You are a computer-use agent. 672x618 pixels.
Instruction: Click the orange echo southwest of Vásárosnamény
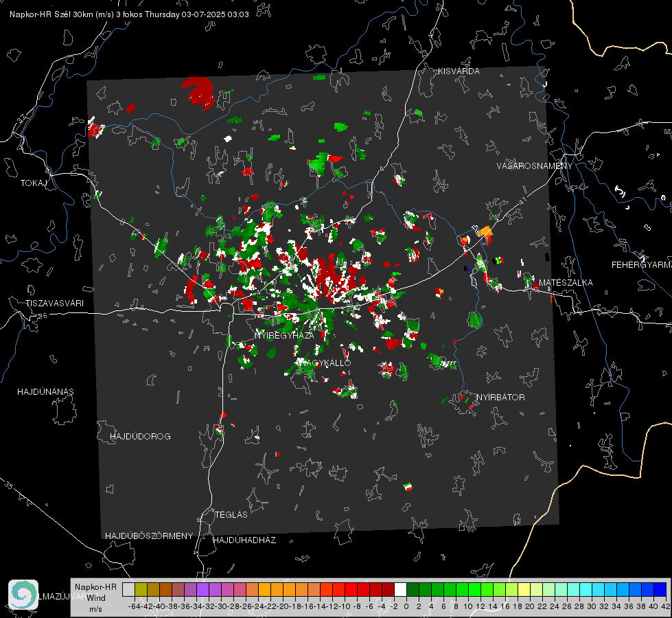(x=485, y=232)
